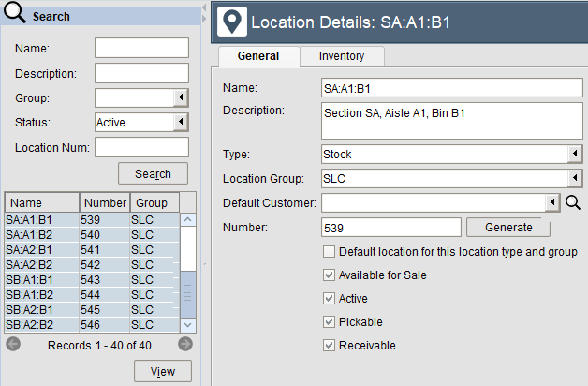Screen dimensions: 588x386
Task: Toggle the Pickable checkbox
Action: tap(329, 322)
